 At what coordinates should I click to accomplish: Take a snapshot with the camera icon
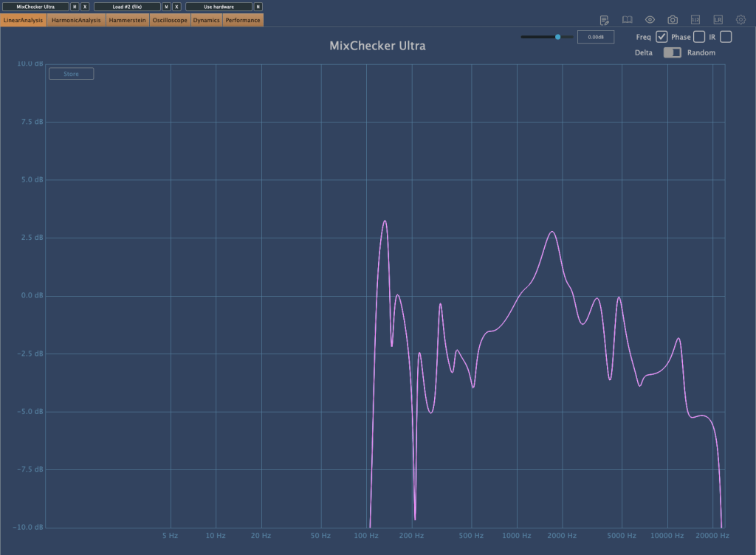673,20
